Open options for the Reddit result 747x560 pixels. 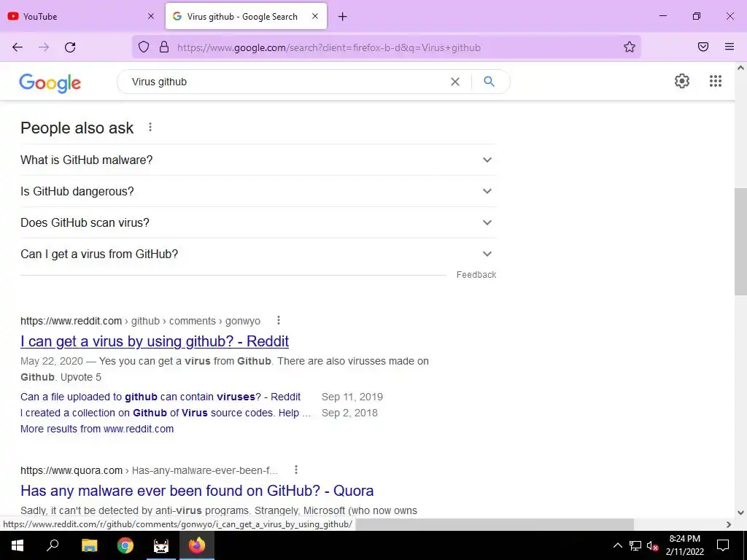(279, 321)
